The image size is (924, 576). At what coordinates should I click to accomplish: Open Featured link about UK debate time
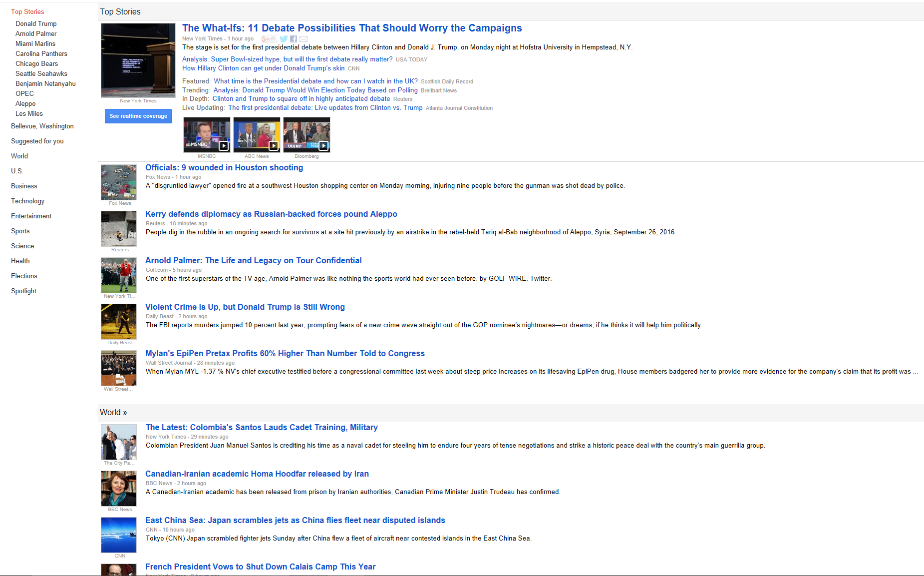315,81
